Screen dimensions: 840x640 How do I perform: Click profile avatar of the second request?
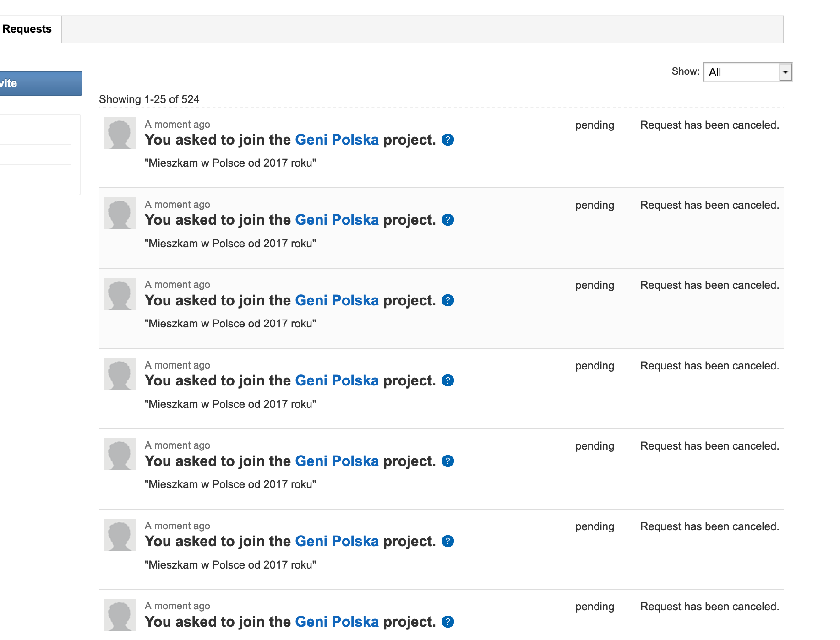click(x=120, y=213)
